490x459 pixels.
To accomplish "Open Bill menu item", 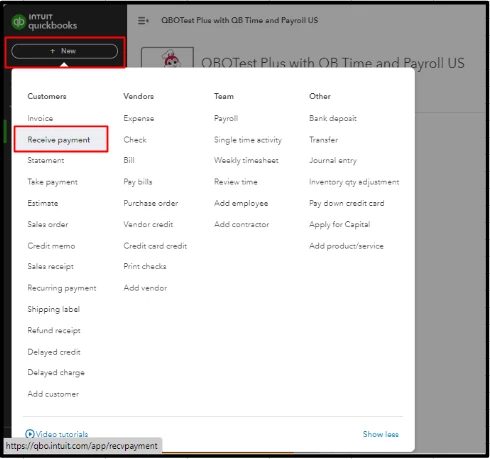I will 129,160.
